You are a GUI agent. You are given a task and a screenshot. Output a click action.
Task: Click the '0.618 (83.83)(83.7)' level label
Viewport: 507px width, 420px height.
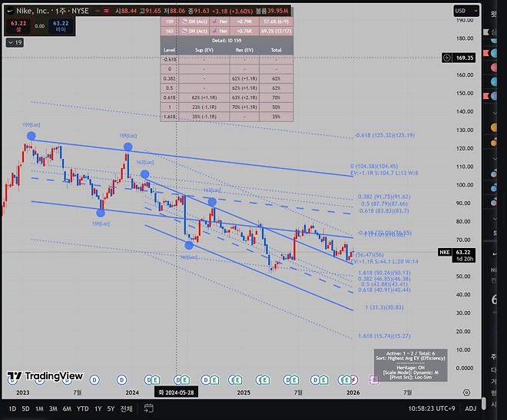pyautogui.click(x=384, y=211)
